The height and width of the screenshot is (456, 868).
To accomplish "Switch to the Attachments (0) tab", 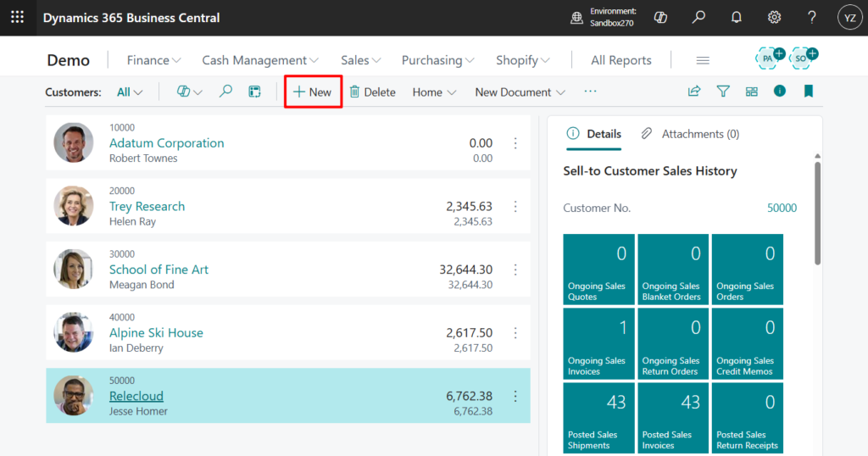I will [690, 134].
